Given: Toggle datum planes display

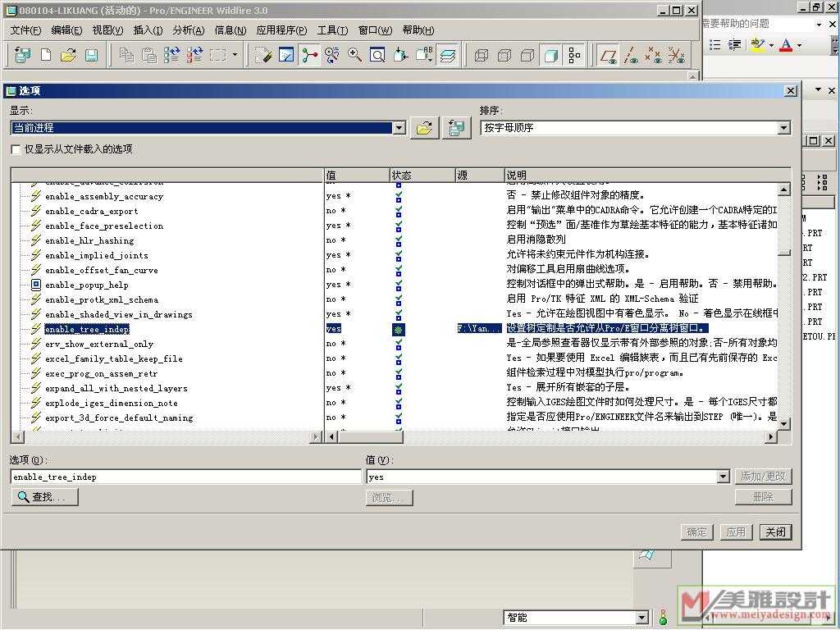Looking at the screenshot, I should [x=608, y=55].
